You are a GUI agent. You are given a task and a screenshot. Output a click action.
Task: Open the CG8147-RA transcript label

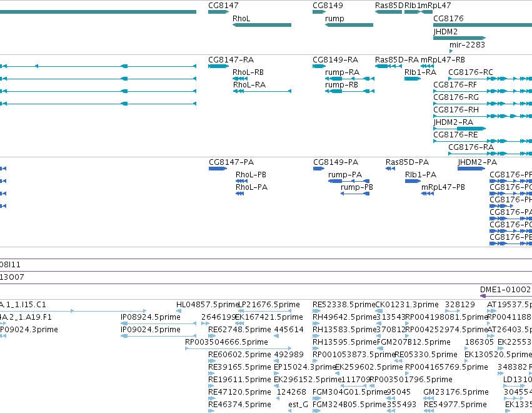point(231,60)
